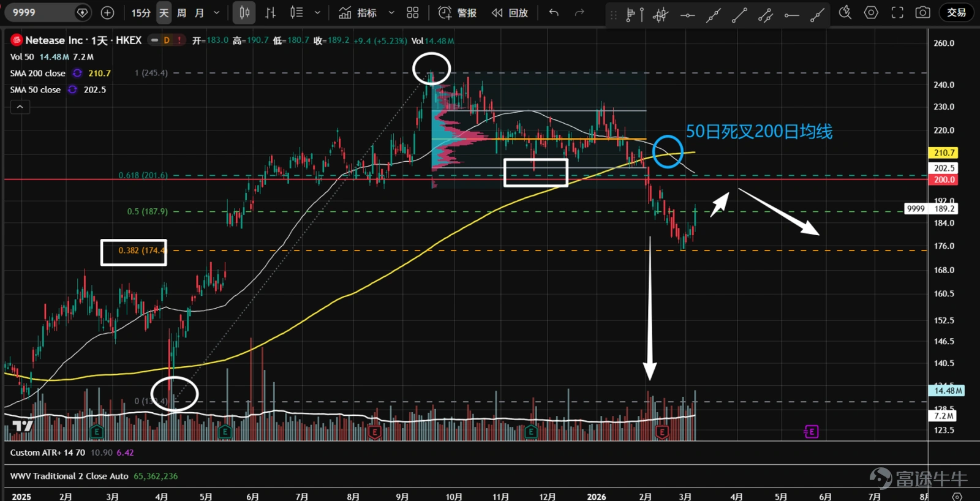Click the TradingView logo on chart

point(23,426)
